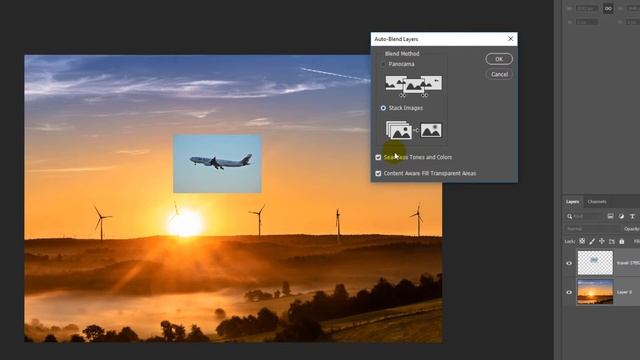Close the Auto-Blend Layers dialog window
This screenshot has width=640, height=360.
pos(510,39)
